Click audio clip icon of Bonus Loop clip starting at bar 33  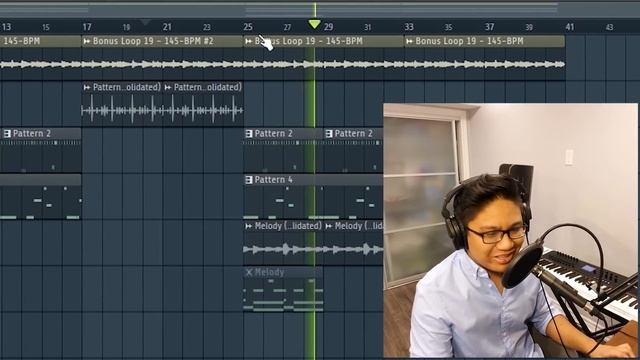(409, 41)
